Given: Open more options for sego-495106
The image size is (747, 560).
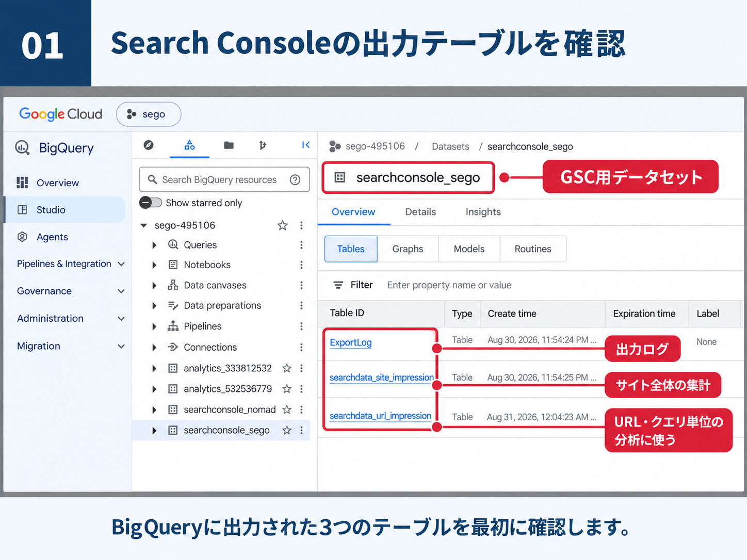Looking at the screenshot, I should (301, 225).
